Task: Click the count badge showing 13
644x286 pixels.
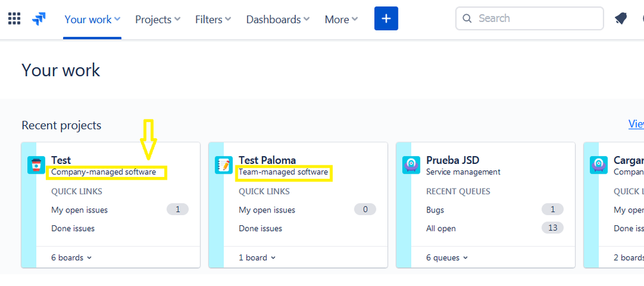Action: point(552,227)
